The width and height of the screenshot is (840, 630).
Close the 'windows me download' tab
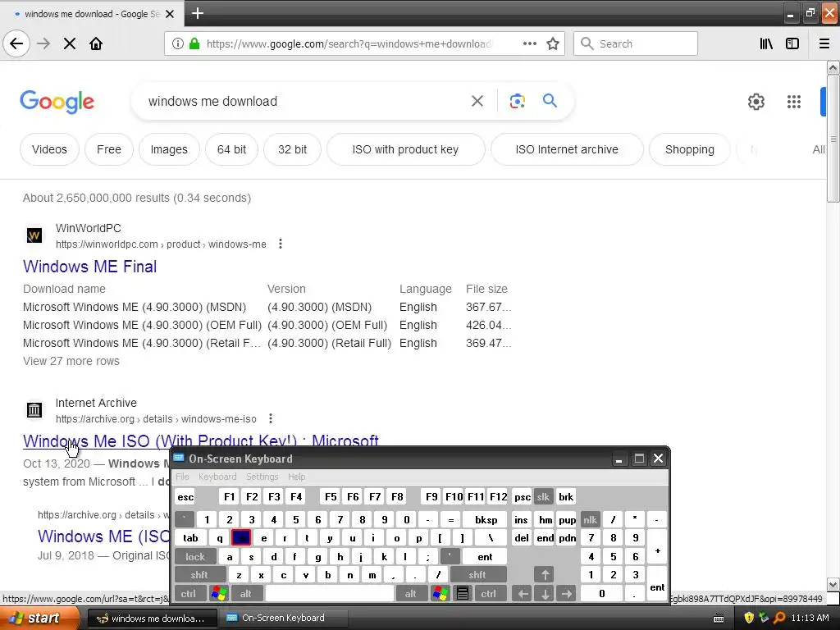170,14
